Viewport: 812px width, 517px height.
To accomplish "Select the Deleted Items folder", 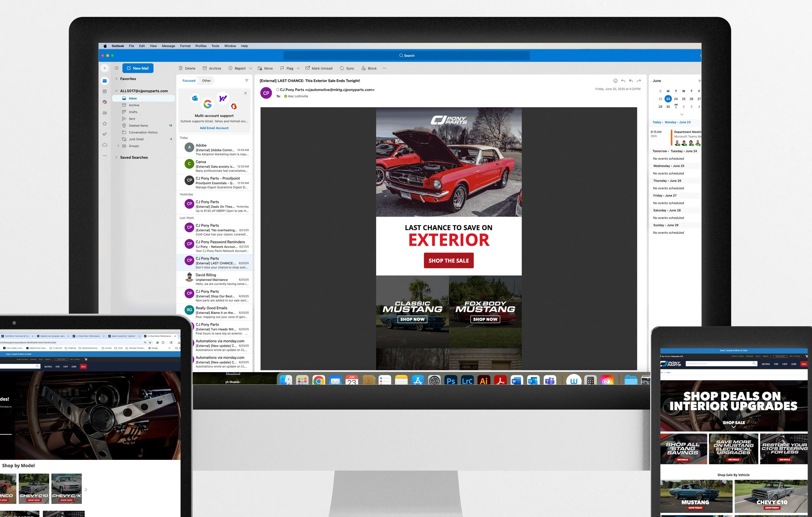I will coord(144,125).
